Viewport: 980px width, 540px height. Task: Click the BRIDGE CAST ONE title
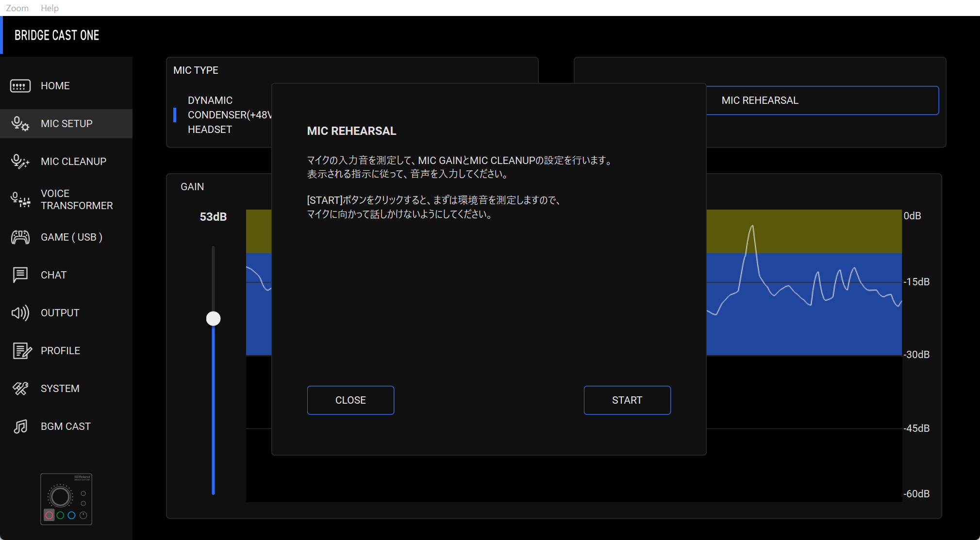57,35
